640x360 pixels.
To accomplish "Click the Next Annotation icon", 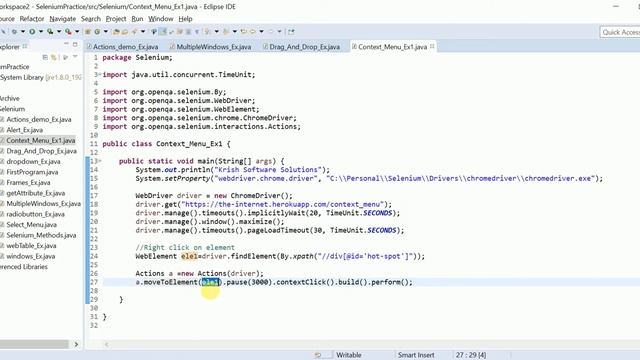I will click(x=207, y=31).
